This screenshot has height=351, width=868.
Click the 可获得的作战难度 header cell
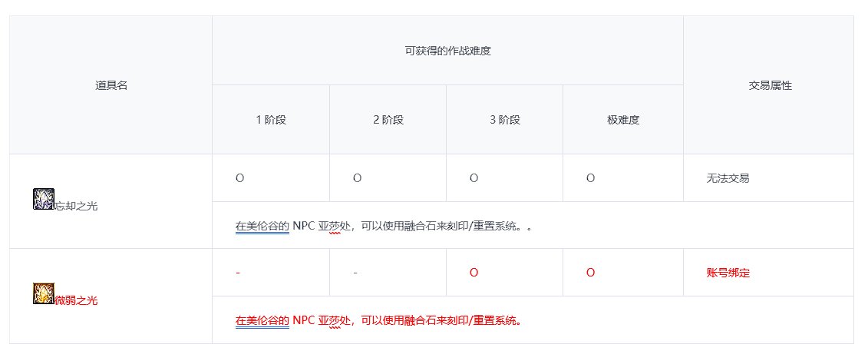click(448, 51)
